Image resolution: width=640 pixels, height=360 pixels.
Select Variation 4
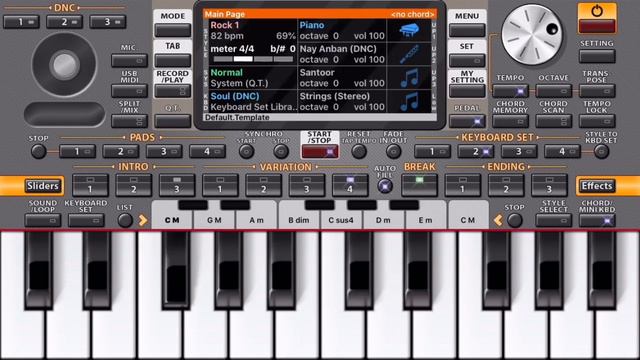(x=350, y=185)
